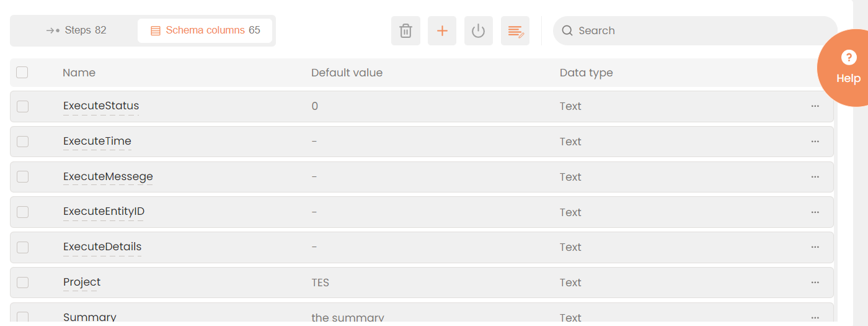Click the magnifier search icon

pyautogui.click(x=567, y=31)
